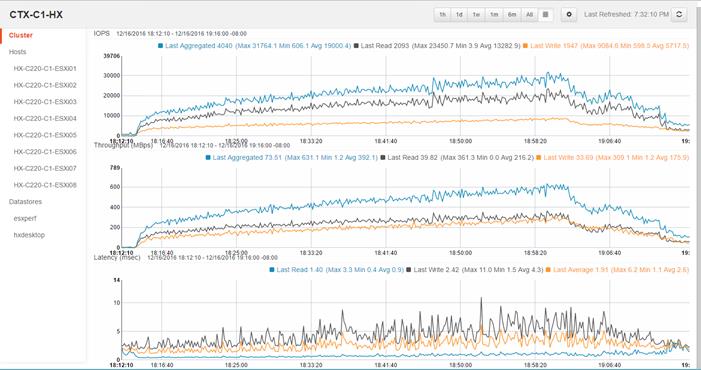Screen dimensions: 701x370
Task: Select the 1h time range button
Action: (x=442, y=14)
